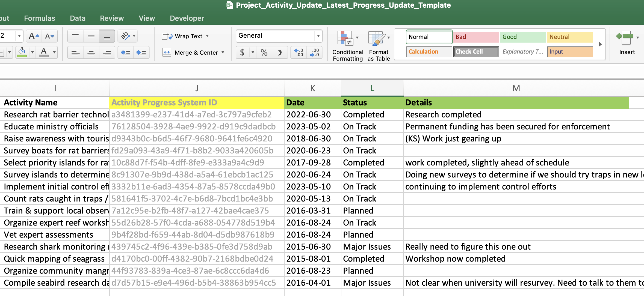This screenshot has height=296, width=644.
Task: Apply comma number style
Action: [x=280, y=52]
